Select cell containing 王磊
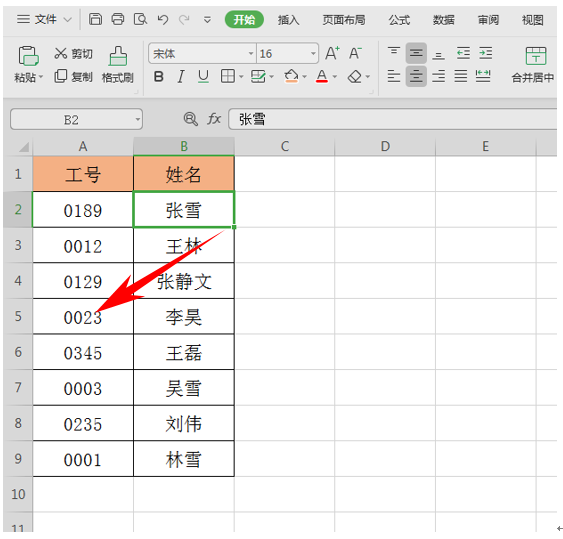 click(184, 352)
